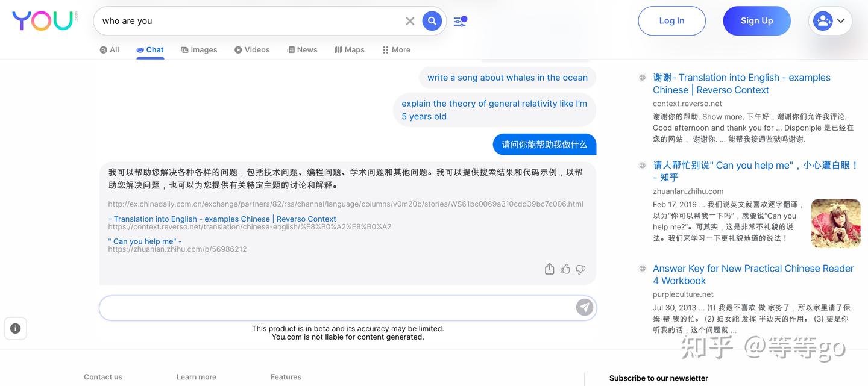Switch to the All tab

pyautogui.click(x=109, y=50)
